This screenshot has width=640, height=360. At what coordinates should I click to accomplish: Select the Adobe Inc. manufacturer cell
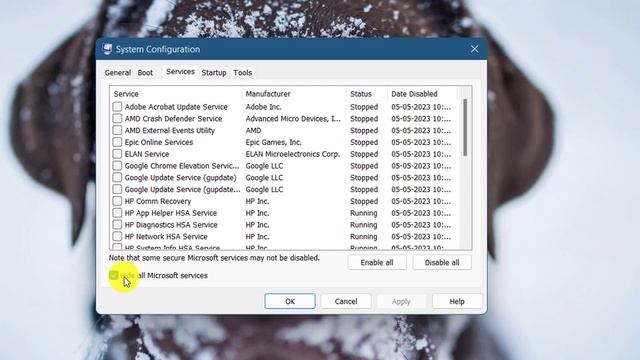click(x=263, y=107)
